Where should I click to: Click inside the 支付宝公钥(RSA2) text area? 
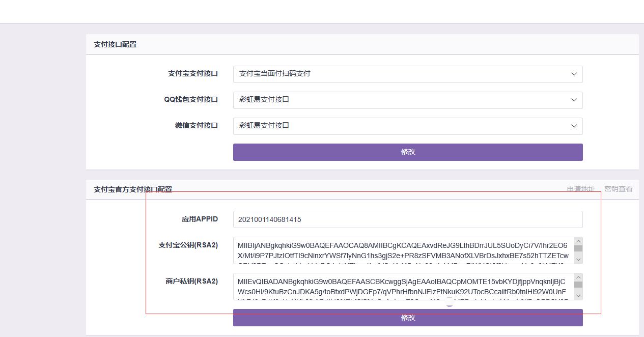pyautogui.click(x=402, y=250)
